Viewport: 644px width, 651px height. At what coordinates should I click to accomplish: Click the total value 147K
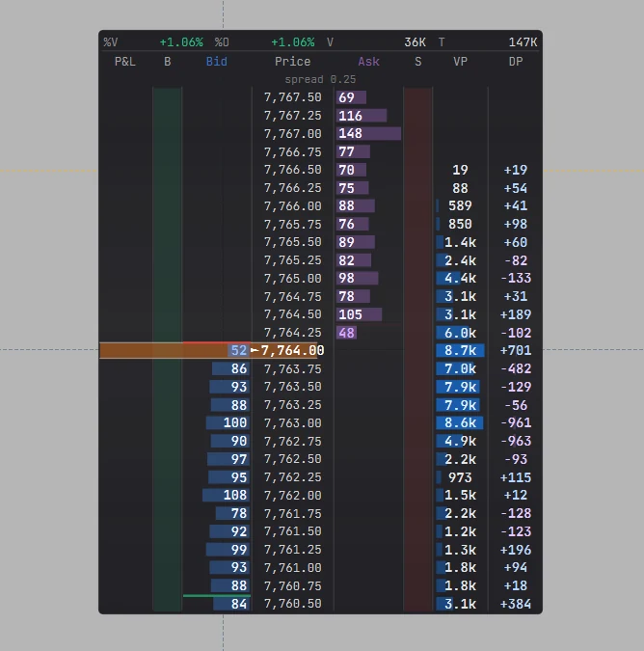523,42
